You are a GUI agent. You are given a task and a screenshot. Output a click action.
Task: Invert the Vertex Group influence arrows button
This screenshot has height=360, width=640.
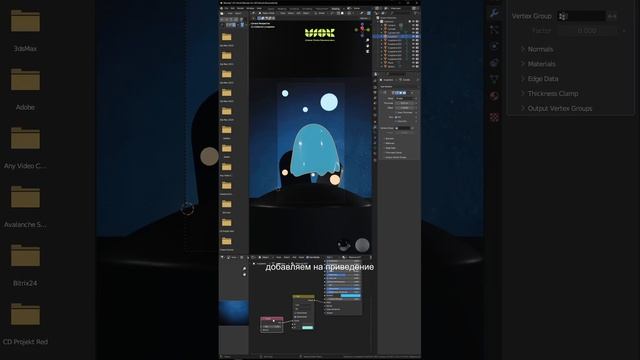pyautogui.click(x=612, y=16)
